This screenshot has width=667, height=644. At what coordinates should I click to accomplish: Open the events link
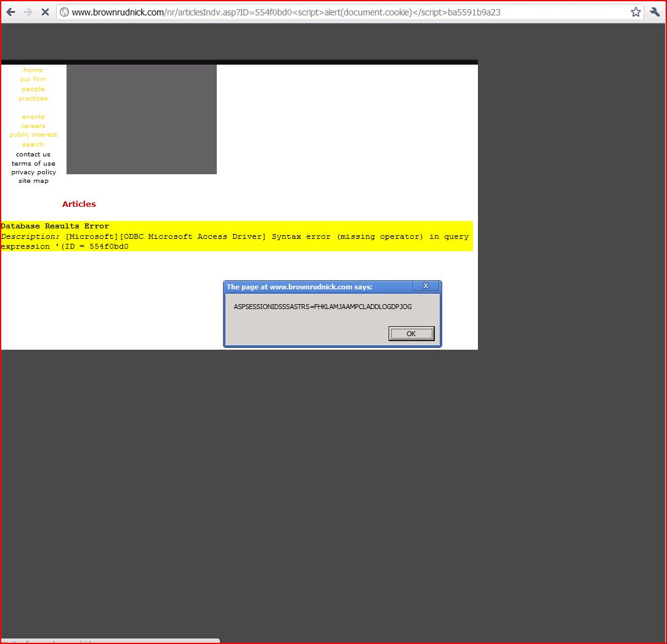click(33, 116)
